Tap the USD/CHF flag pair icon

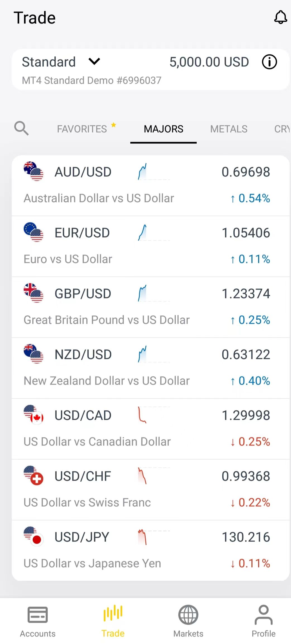33,476
